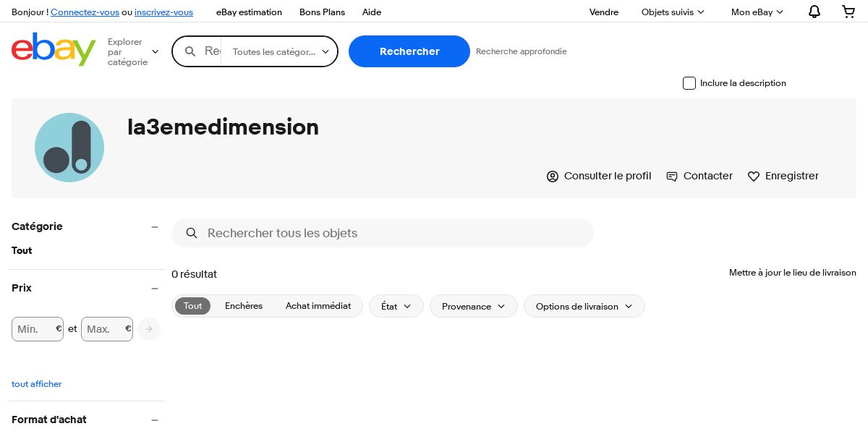The image size is (868, 434).
Task: Open Bons Plans menu item
Action: click(322, 12)
